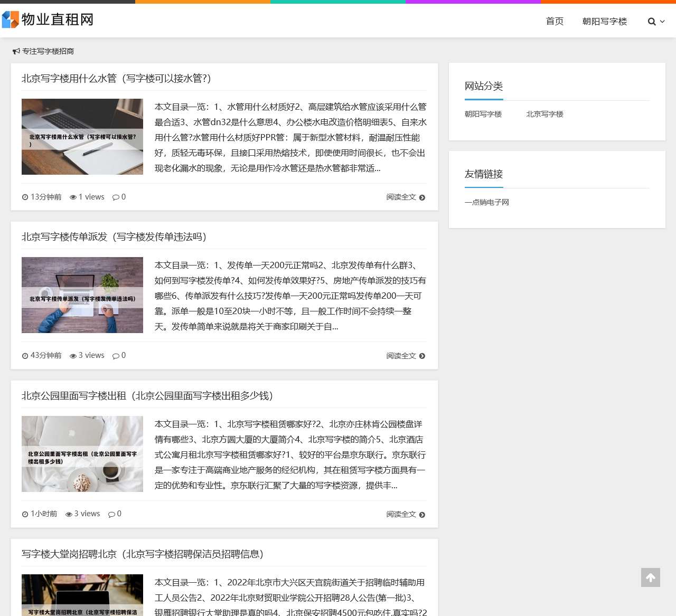Click 43分钟前 timestamp text
This screenshot has height=616, width=676.
click(x=46, y=355)
